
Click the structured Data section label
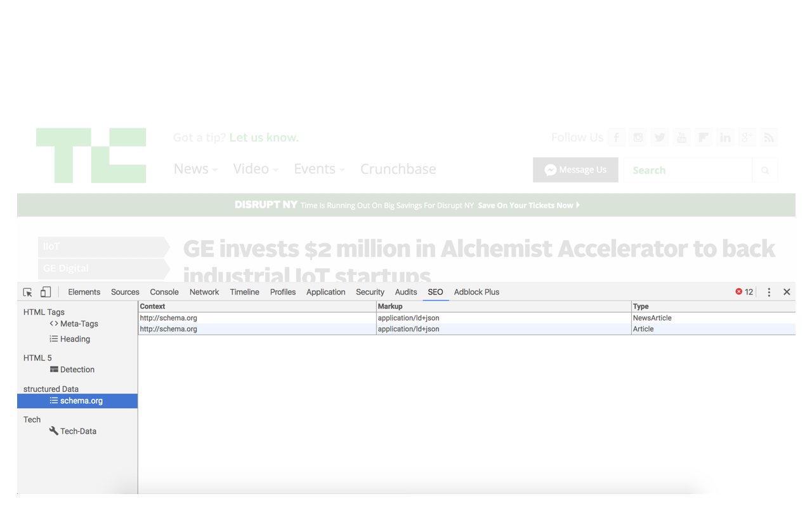coord(51,389)
